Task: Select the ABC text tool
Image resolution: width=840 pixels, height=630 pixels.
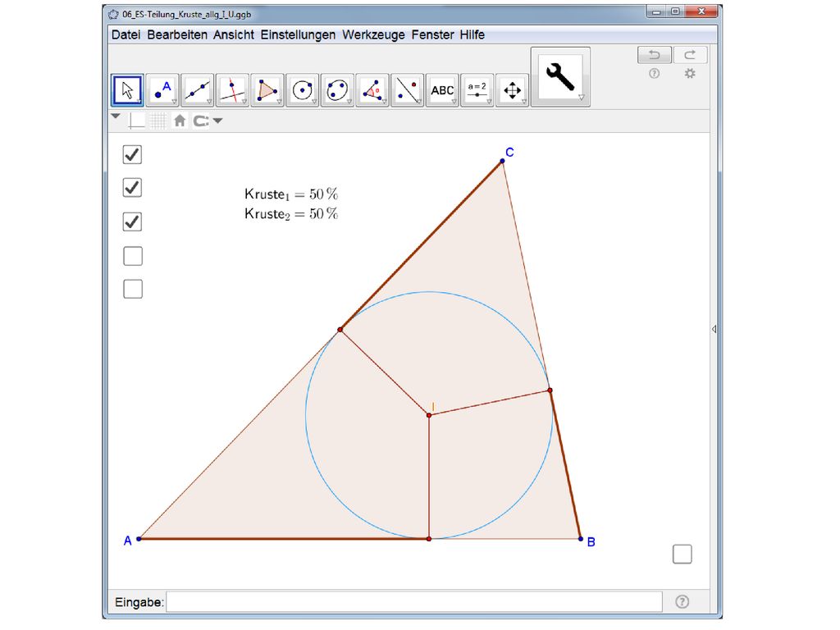Action: 442,90
